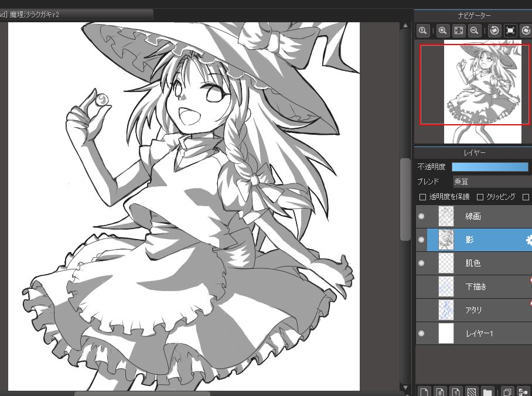
Task: Enable 透明度を保護 checkbox
Action: point(423,197)
